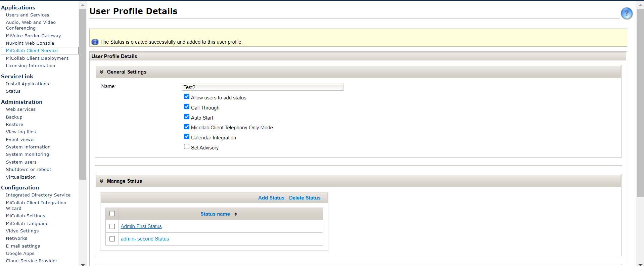Screen dimensions: 644x266
Task: Click the info icon in status message
Action: [x=95, y=42]
